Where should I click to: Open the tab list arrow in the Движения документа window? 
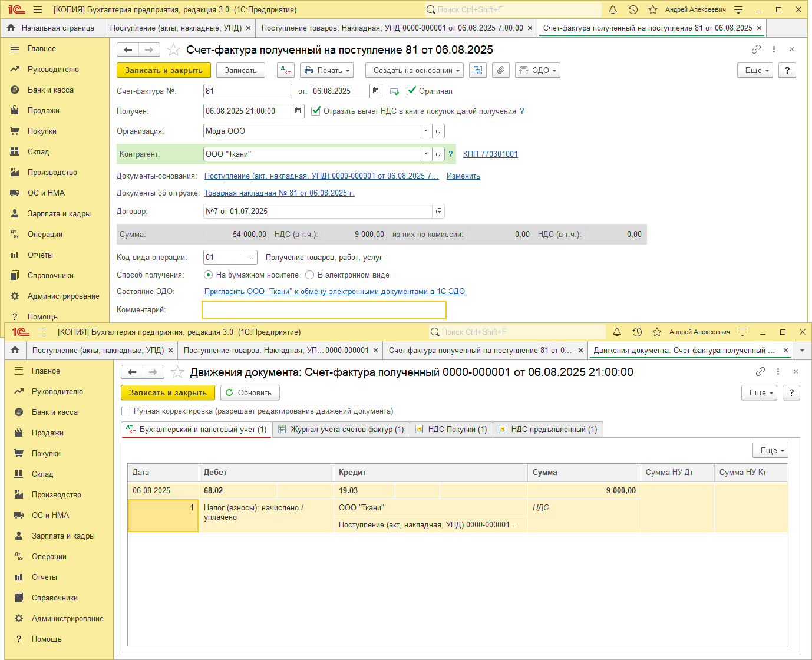pos(802,350)
